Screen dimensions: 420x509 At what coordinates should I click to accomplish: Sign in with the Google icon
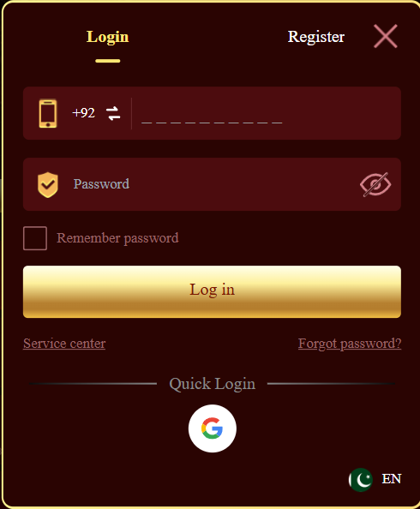point(212,428)
